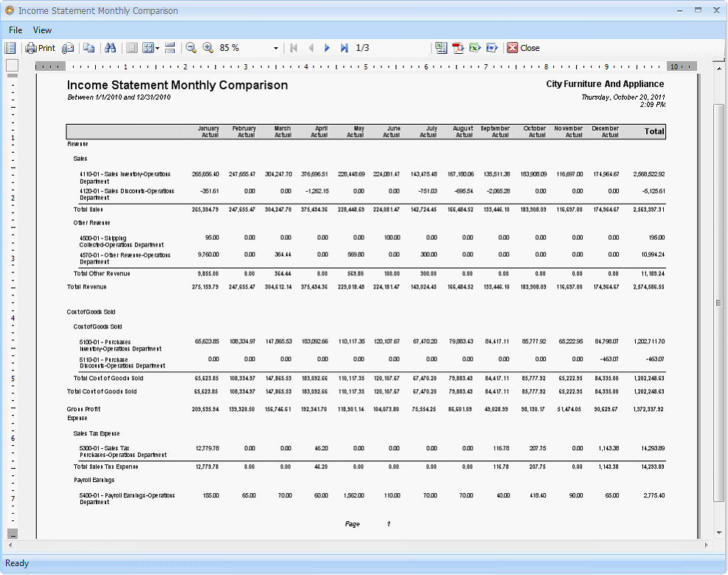Export report to Word document
Viewport: 728px width, 575px height.
click(492, 48)
